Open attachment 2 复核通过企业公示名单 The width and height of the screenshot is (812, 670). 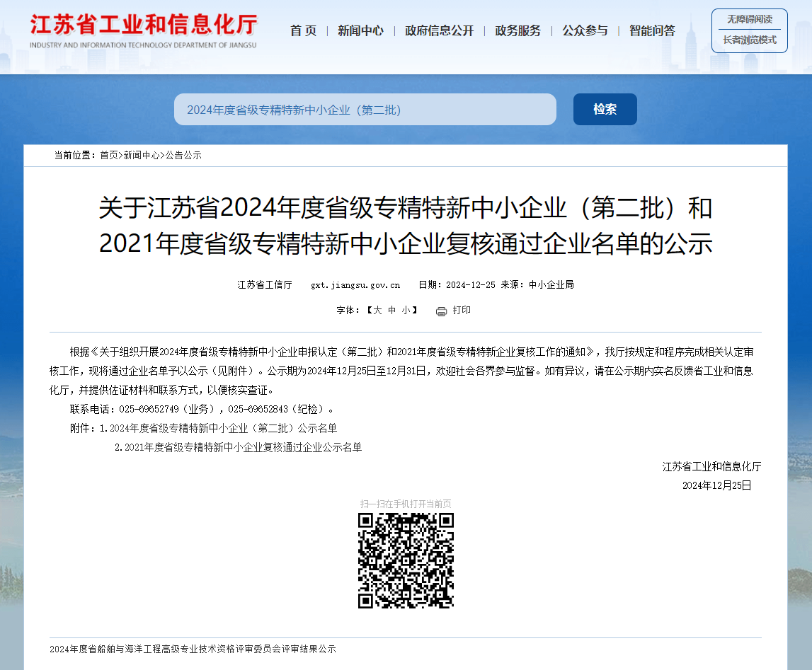243,448
